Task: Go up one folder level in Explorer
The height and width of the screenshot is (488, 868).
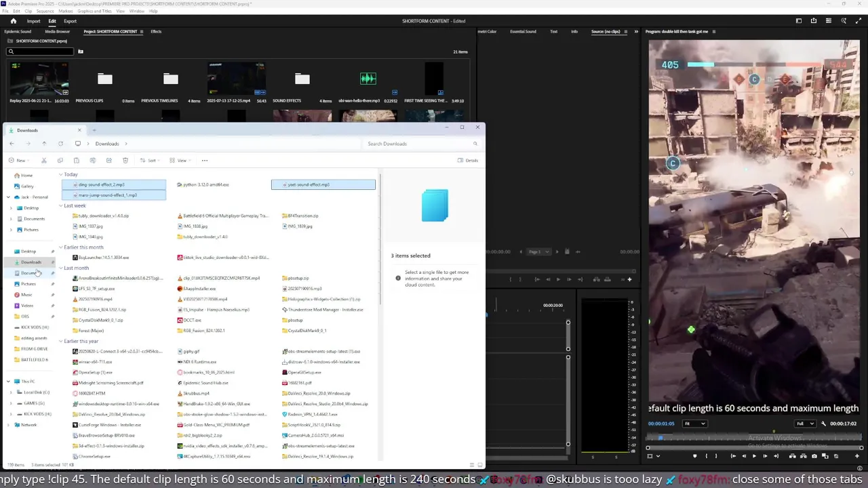Action: click(x=44, y=144)
